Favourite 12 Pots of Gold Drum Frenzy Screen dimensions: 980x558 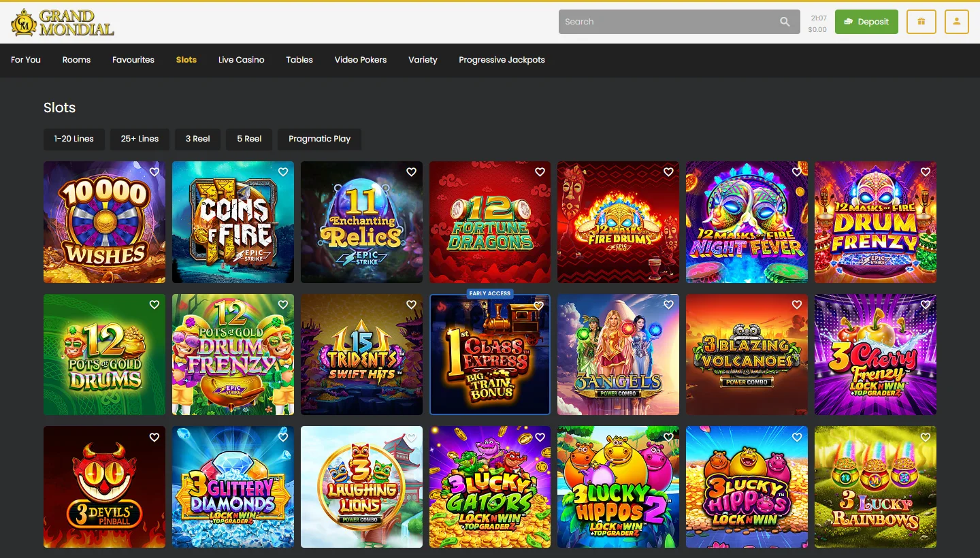point(283,305)
